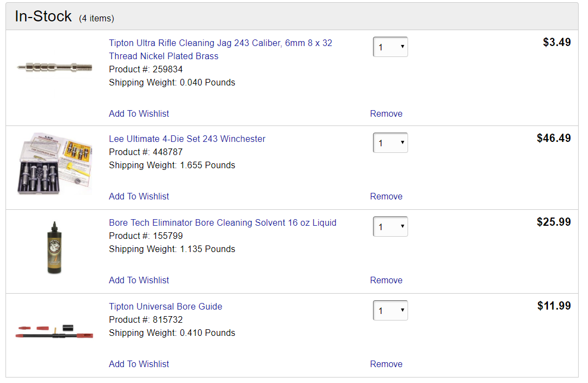Select Shipping Weight 0.410 Pounds text
This screenshot has width=588, height=383.
pos(172,333)
